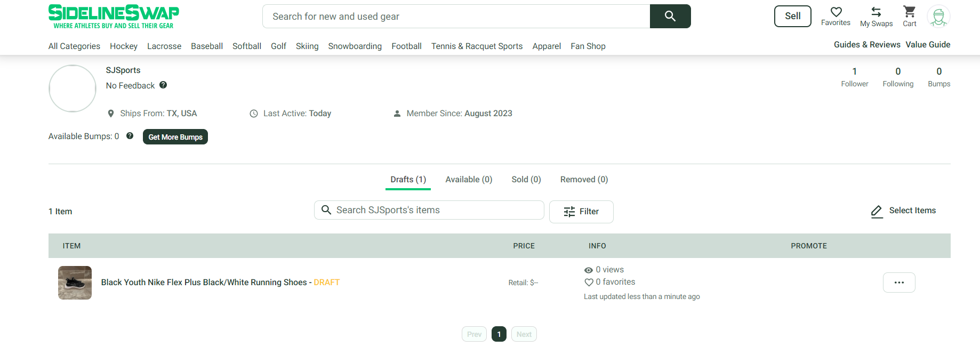This screenshot has width=980, height=363.
Task: Select page 1 in pagination
Action: [499, 334]
